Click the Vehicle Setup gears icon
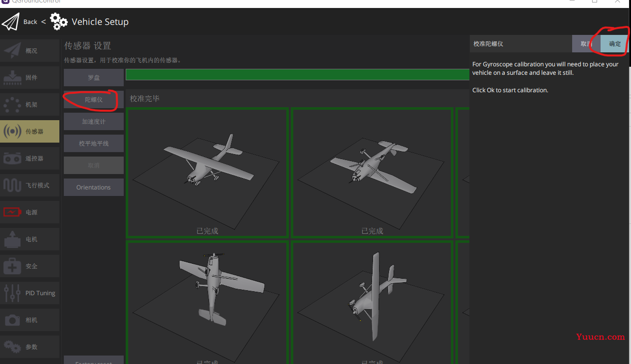Screen dimensions: 631x364 [x=59, y=22]
